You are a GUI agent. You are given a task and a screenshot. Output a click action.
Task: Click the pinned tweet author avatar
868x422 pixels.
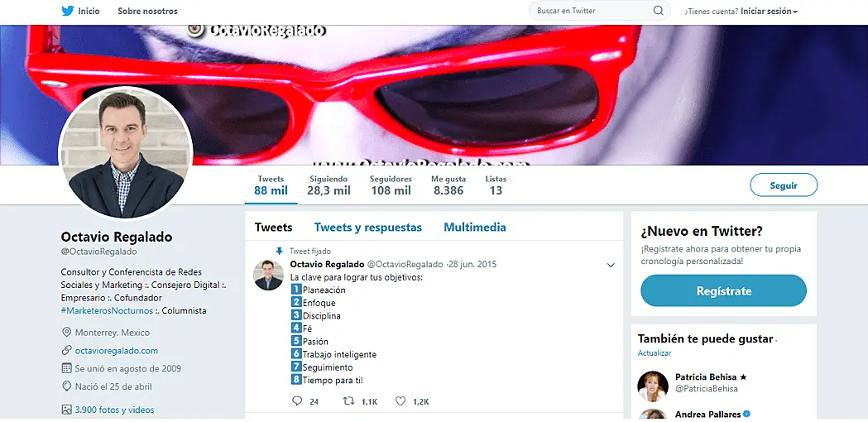click(268, 276)
